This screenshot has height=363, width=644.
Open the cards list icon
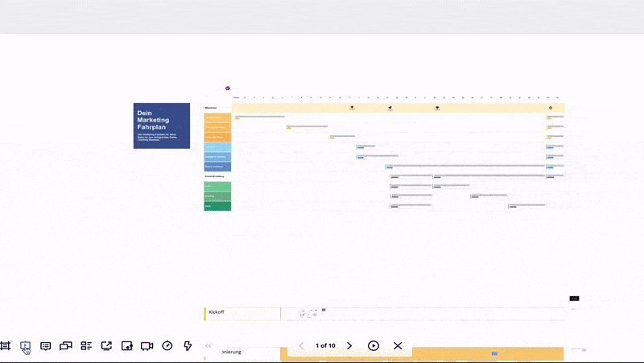coord(86,346)
